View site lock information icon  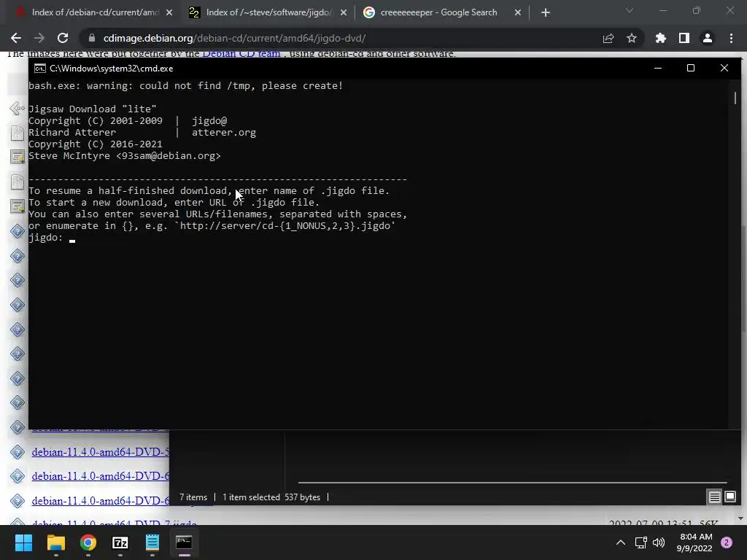(x=92, y=38)
